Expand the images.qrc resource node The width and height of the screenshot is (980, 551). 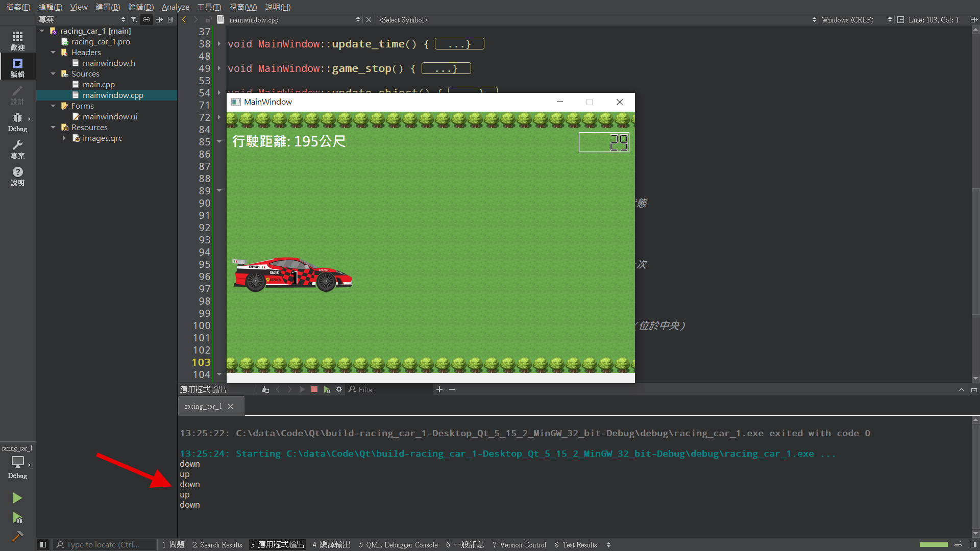[64, 138]
